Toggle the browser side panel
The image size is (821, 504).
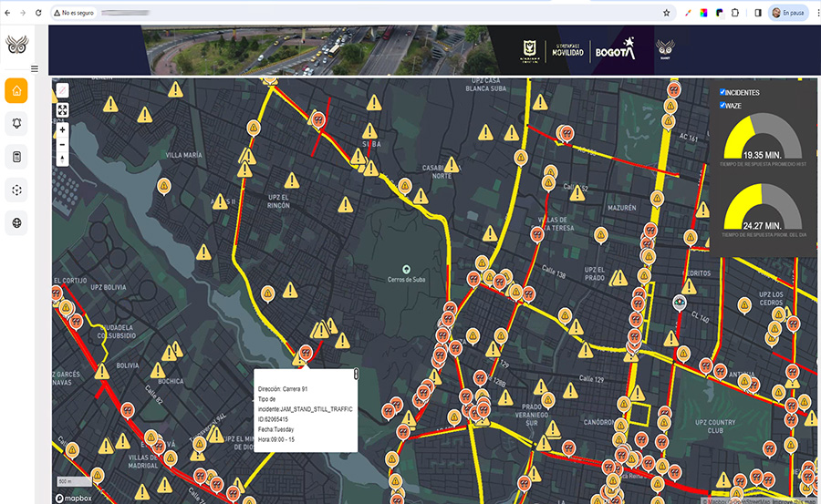(758, 13)
